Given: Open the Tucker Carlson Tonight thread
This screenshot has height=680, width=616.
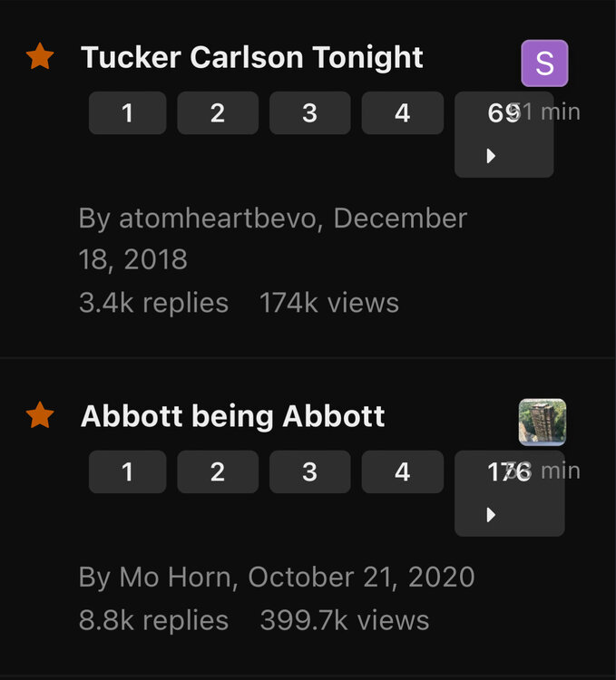Looking at the screenshot, I should [251, 58].
